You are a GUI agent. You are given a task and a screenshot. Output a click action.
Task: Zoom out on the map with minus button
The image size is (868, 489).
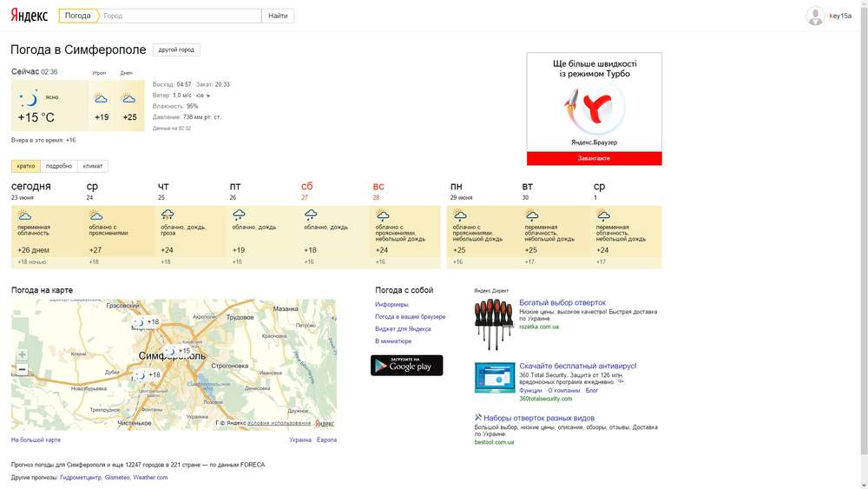[x=22, y=369]
